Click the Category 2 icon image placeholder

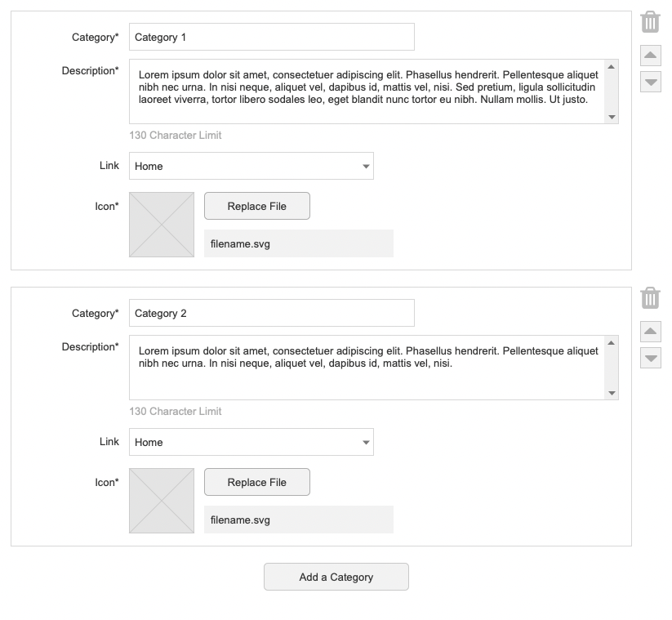click(162, 500)
